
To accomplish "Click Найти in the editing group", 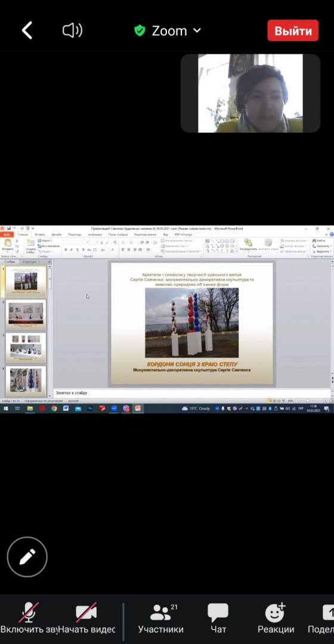I will [x=319, y=241].
